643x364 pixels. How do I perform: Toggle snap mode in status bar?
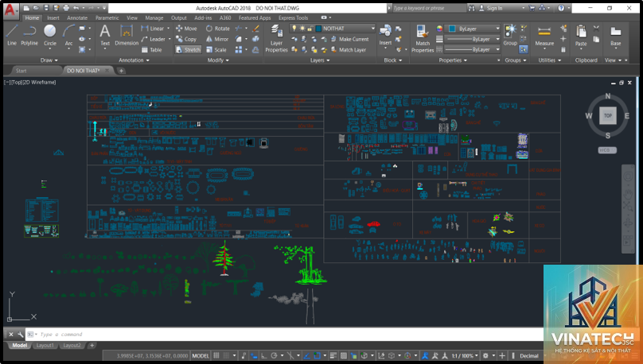(226, 356)
